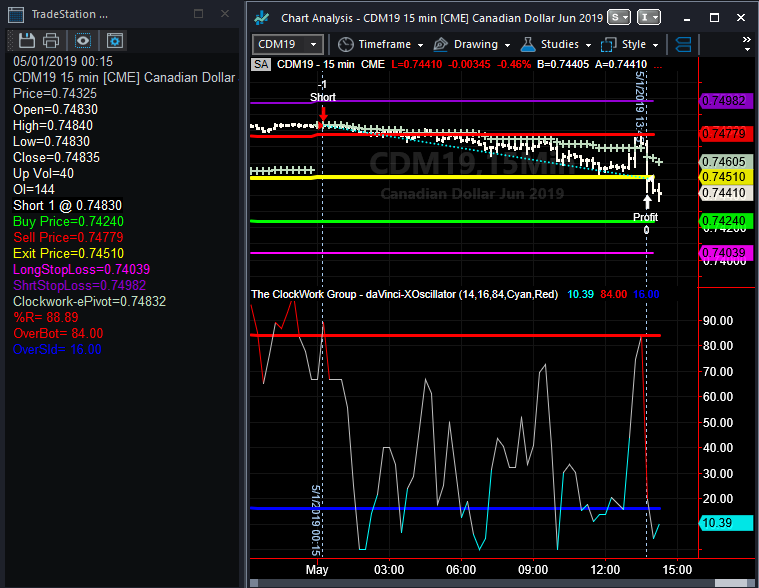Image resolution: width=759 pixels, height=588 pixels.
Task: Open the S symbol link dropdown
Action: point(619,17)
